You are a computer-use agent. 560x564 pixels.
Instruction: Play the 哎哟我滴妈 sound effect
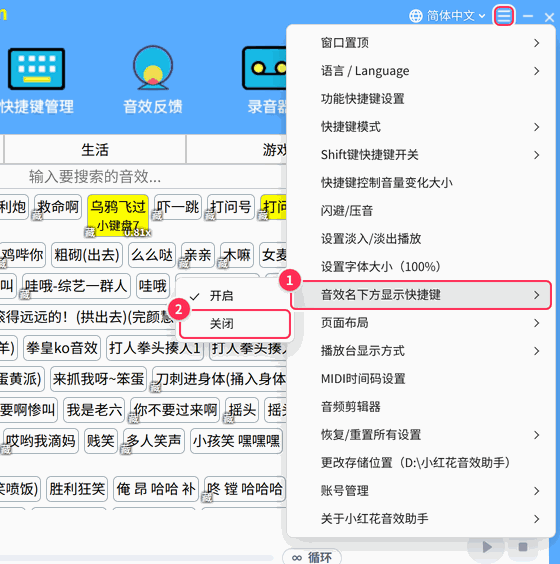[40, 441]
